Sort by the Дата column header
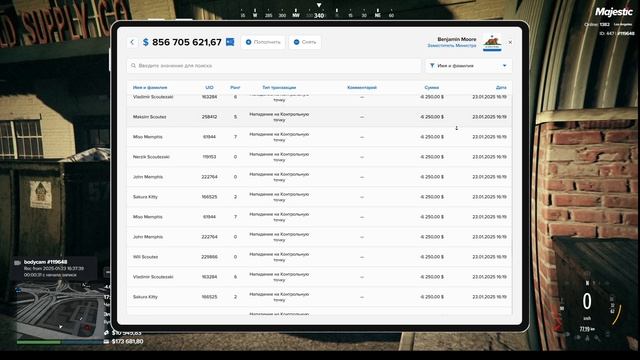 501,87
